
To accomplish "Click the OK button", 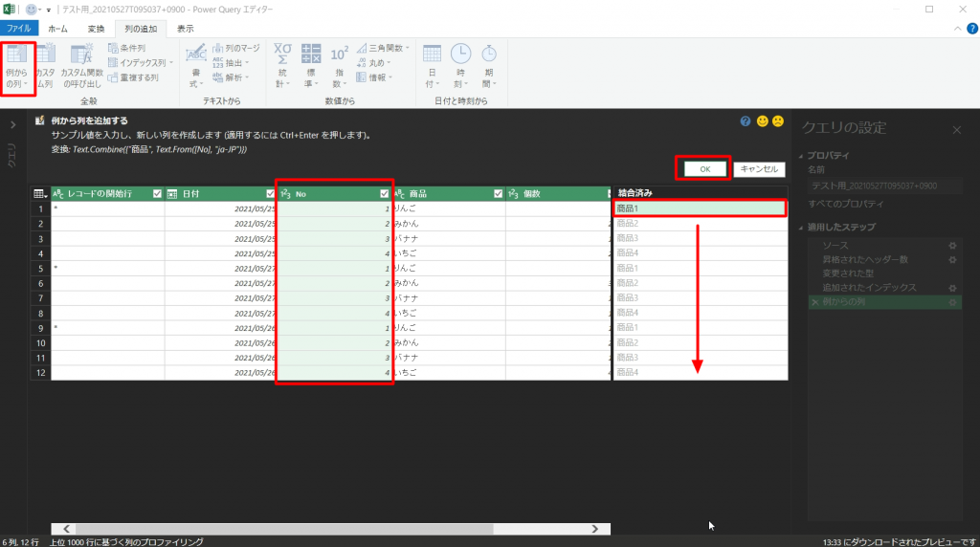I will pyautogui.click(x=705, y=168).
